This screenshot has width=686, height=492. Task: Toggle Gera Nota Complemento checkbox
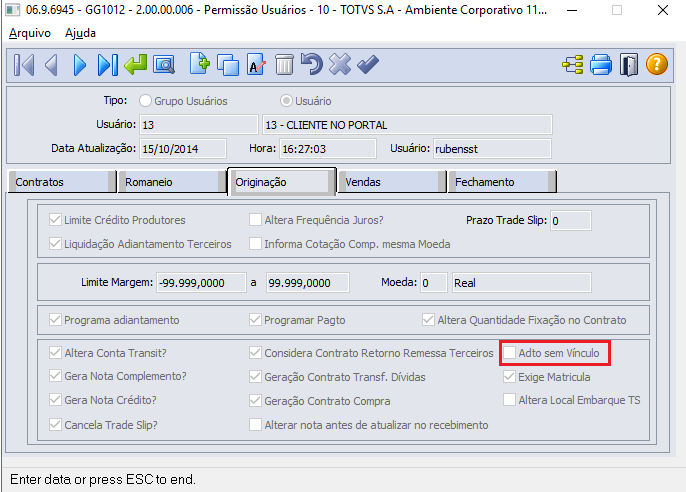pyautogui.click(x=55, y=376)
